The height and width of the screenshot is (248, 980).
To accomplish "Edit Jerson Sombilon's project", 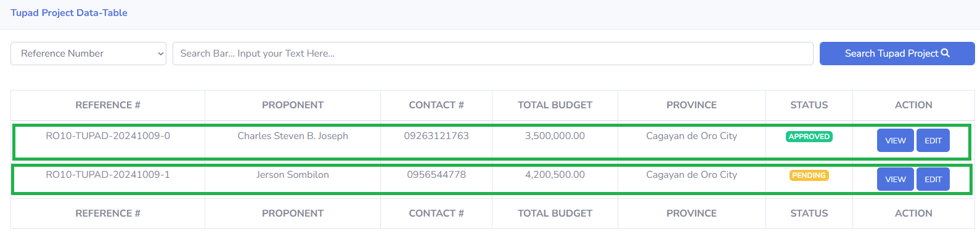I will click(x=933, y=179).
